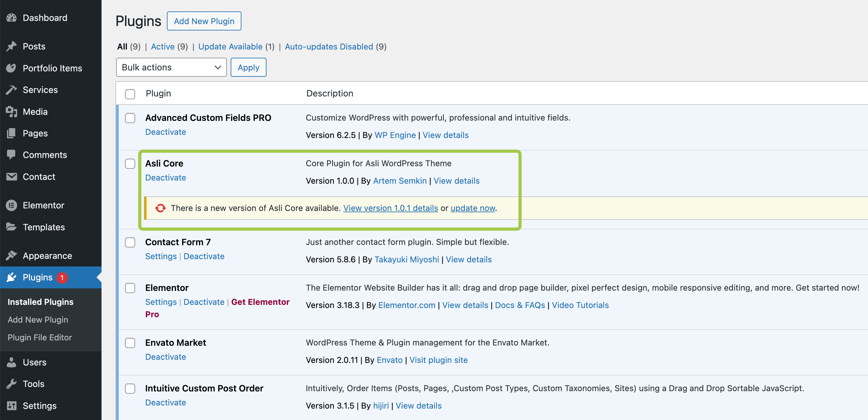Click the update now link for Asli Core

pos(472,208)
